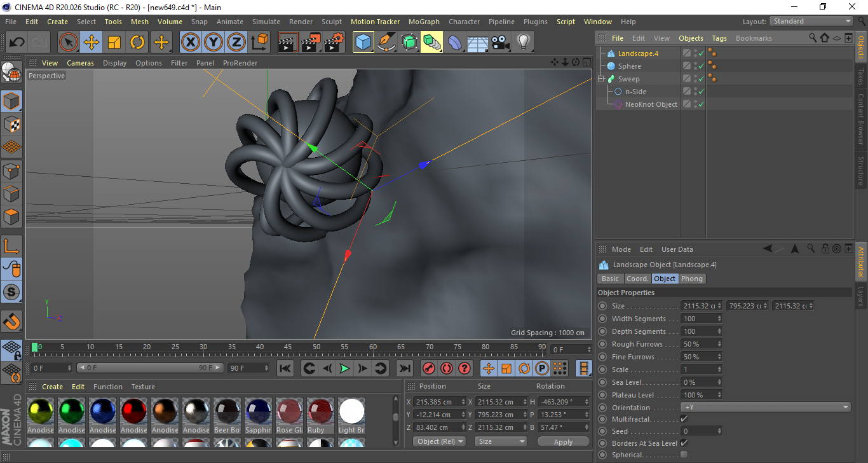Screen dimensions: 868x463
Task: Open the Deformer bend icon
Action: click(455, 43)
